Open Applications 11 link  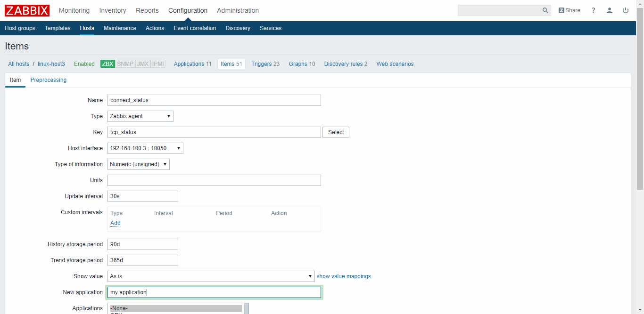pyautogui.click(x=192, y=64)
